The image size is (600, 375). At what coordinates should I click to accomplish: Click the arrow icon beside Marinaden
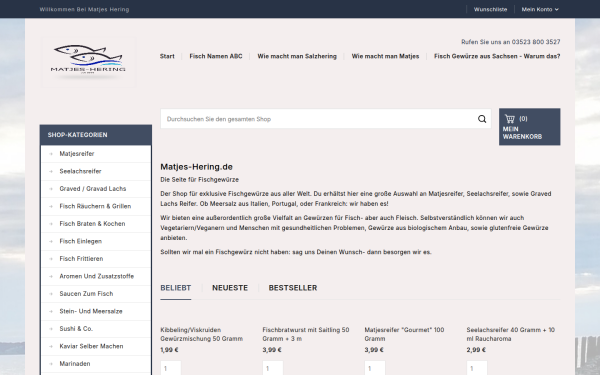pos(51,364)
